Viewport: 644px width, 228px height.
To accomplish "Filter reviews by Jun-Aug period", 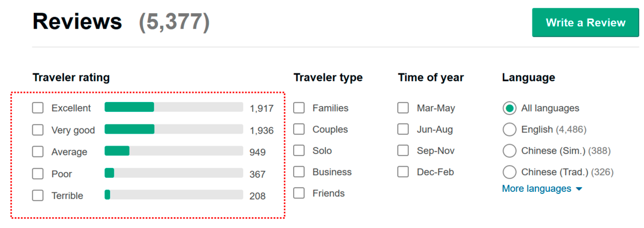I will pos(403,129).
